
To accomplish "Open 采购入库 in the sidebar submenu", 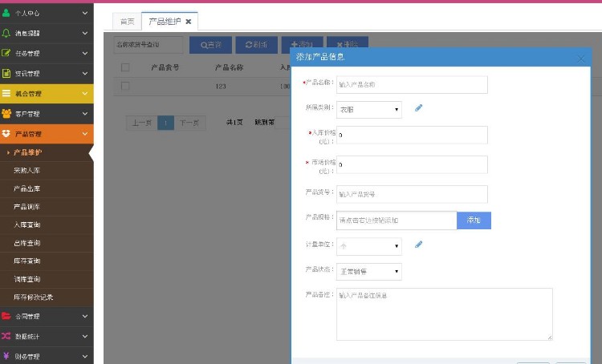I will [26, 170].
